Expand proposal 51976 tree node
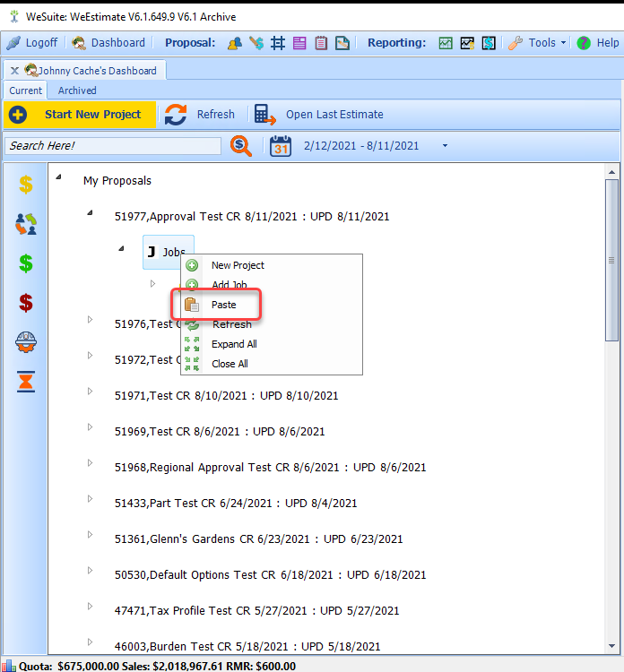 pos(90,319)
